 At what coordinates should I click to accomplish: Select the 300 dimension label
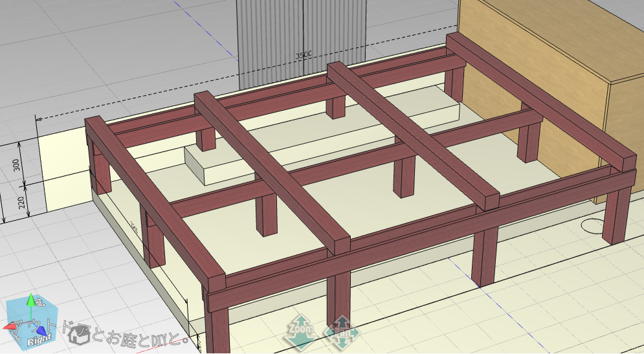(x=16, y=166)
